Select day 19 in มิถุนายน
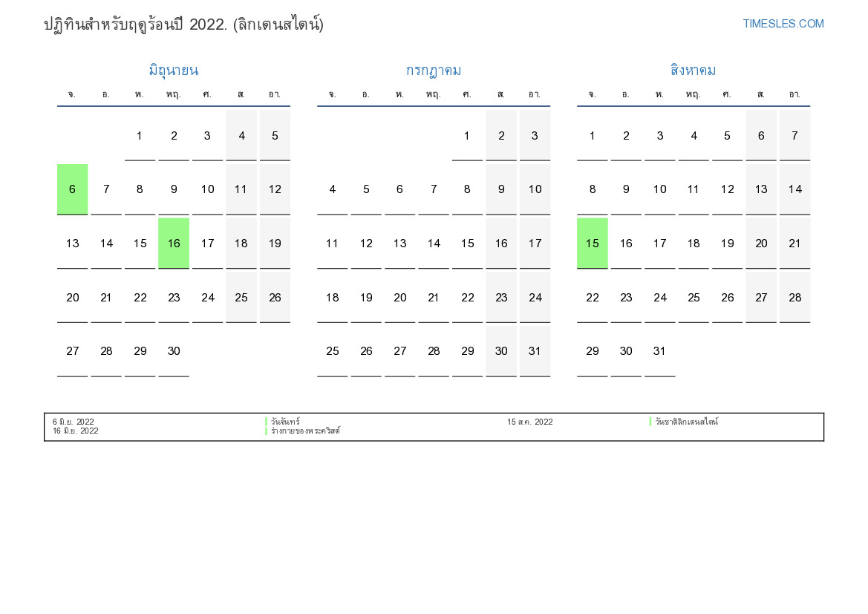 pyautogui.click(x=275, y=243)
